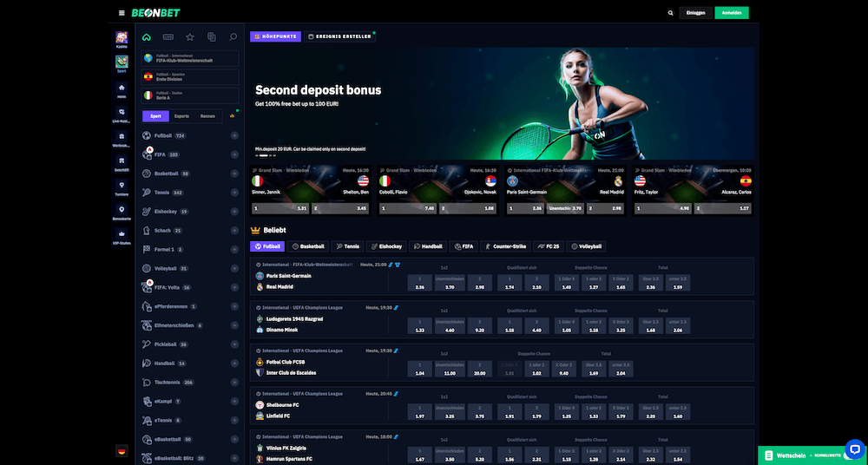Open the Geschäft shop icon

point(122,160)
